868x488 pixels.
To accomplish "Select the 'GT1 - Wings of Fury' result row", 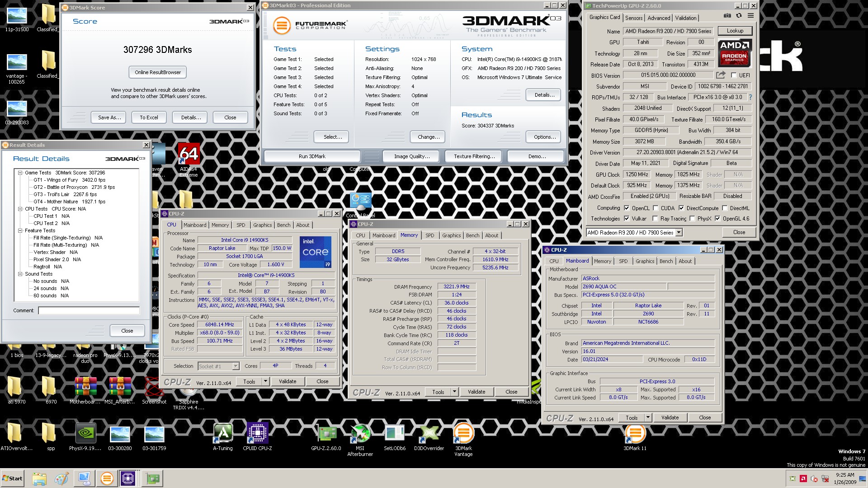I will click(x=69, y=180).
